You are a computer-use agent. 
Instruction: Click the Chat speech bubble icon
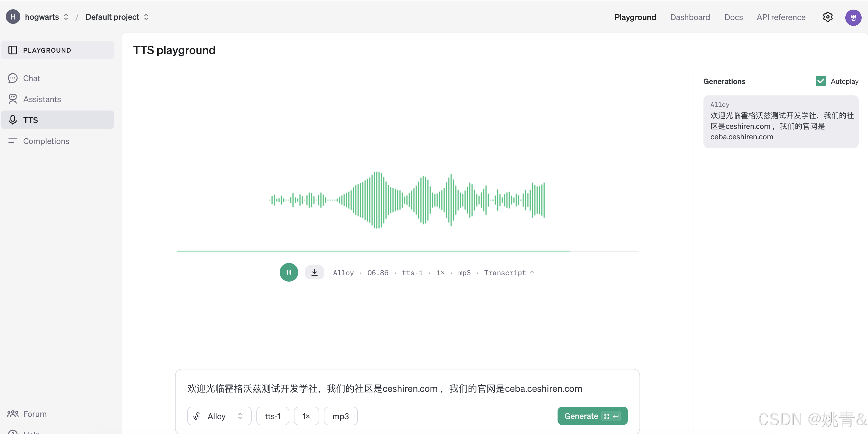pos(13,78)
